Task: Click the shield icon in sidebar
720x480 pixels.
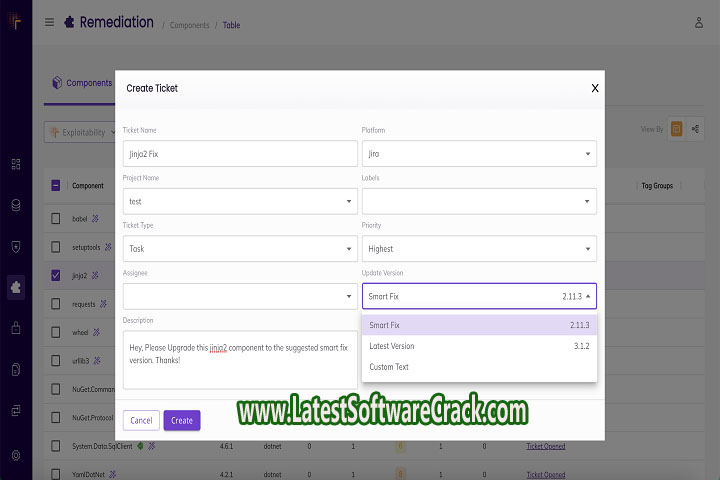Action: [x=15, y=246]
